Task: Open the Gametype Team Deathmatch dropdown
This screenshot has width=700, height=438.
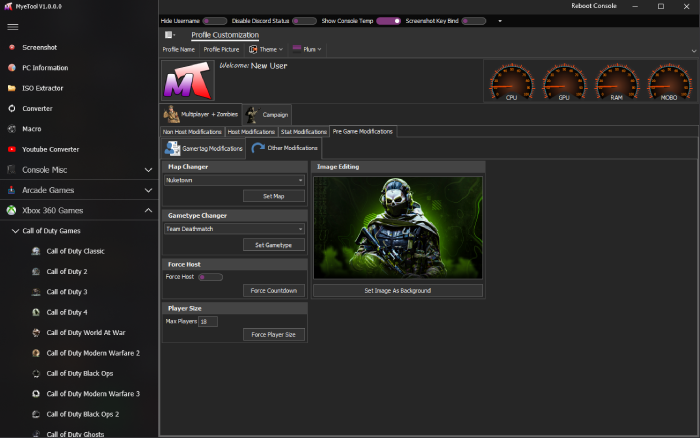Action: click(x=234, y=229)
